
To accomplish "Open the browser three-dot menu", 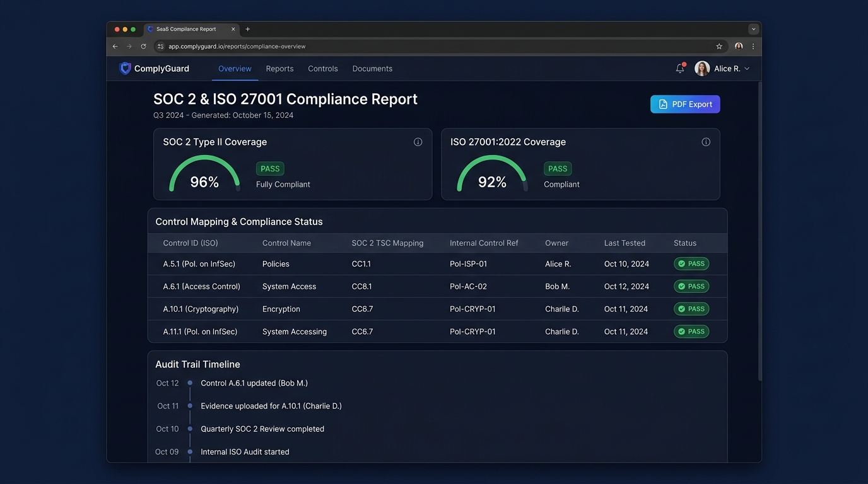I will (x=753, y=46).
